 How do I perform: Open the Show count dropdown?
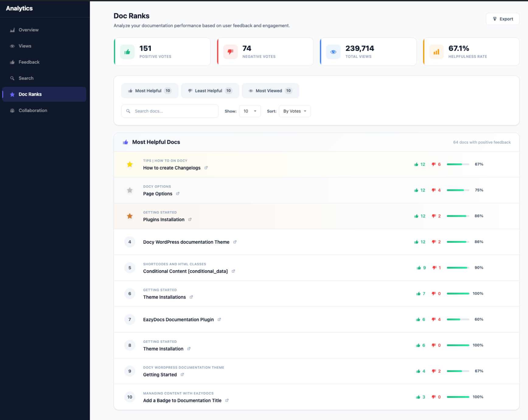pyautogui.click(x=250, y=111)
